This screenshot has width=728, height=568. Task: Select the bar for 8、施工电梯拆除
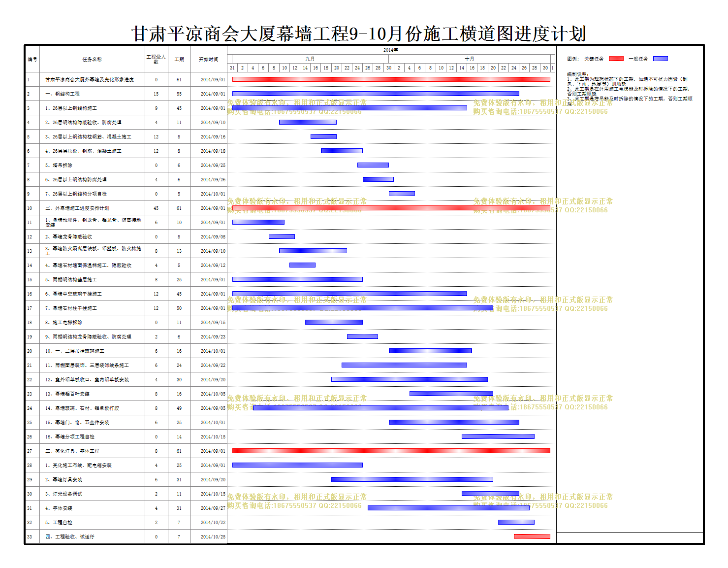tap(334, 322)
